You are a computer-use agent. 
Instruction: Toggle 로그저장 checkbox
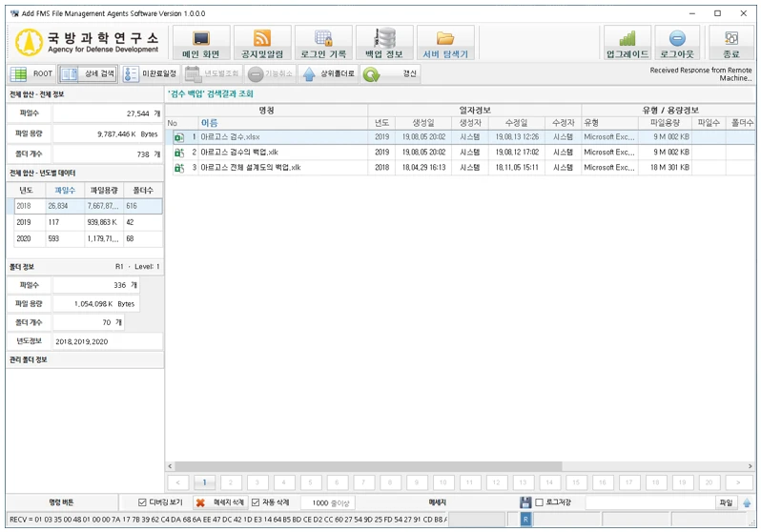[539, 502]
